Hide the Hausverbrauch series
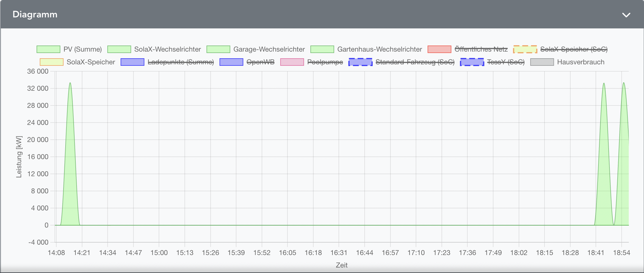The image size is (644, 273). point(580,62)
